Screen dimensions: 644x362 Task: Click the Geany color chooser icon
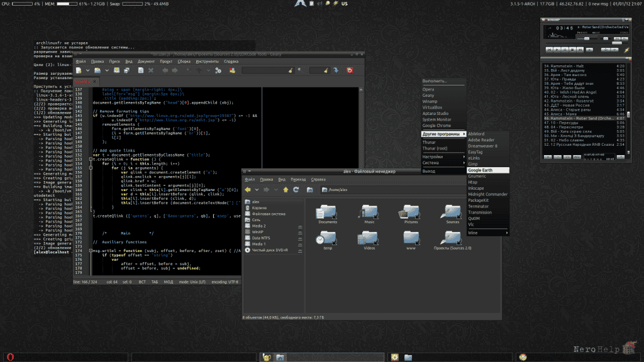(232, 70)
